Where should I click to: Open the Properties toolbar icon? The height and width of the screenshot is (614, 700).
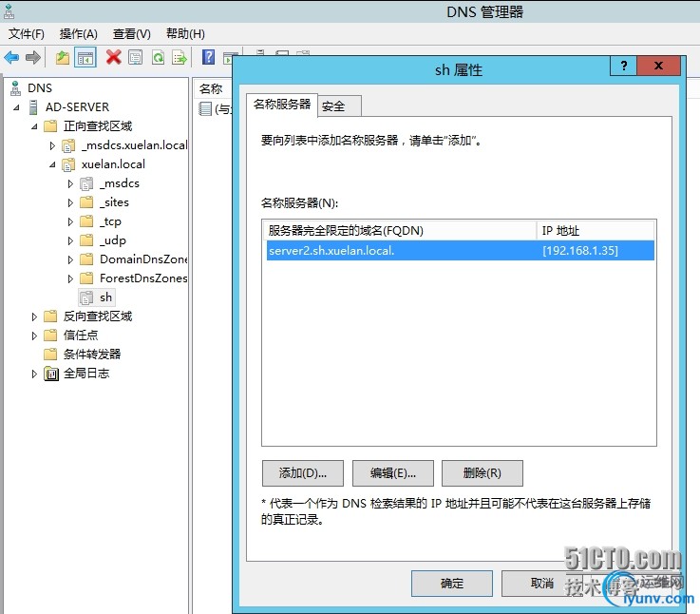[x=135, y=58]
